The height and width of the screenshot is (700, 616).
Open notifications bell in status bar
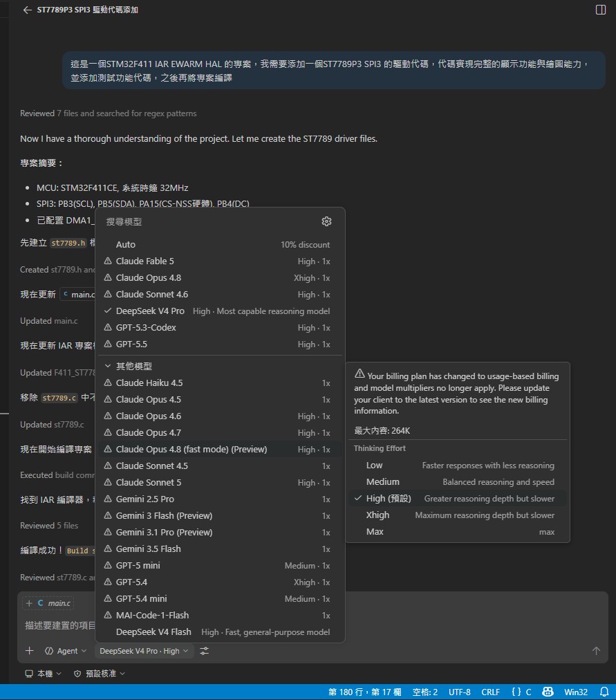[604, 692]
